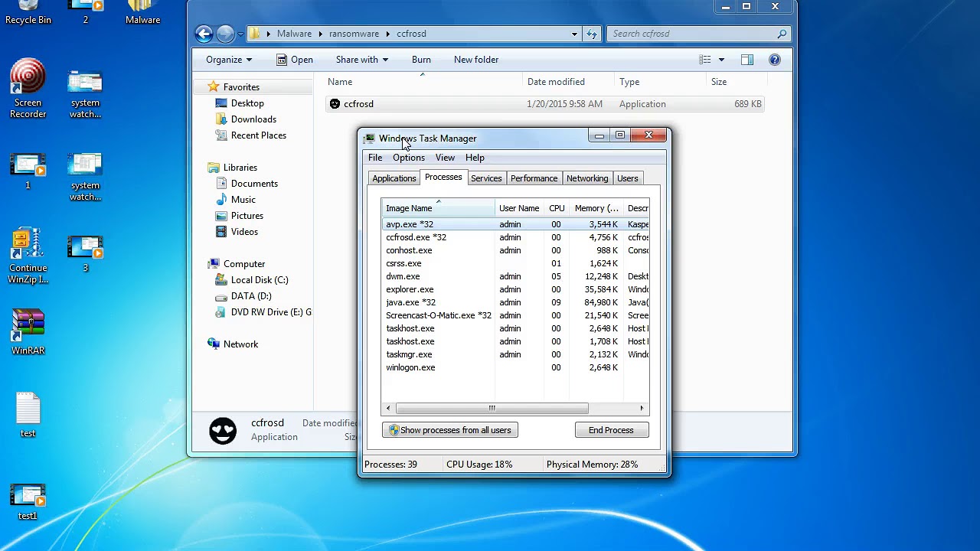Click the Burn toolbar button
The image size is (980, 551).
coord(421,60)
